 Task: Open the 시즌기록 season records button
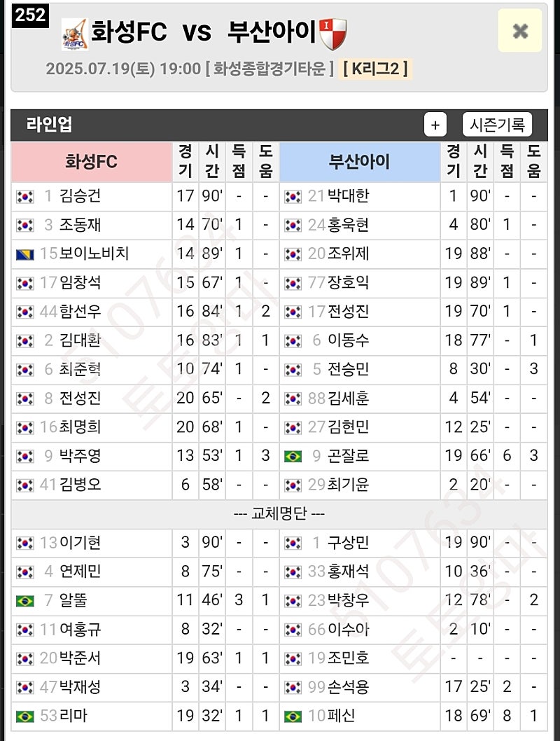click(497, 125)
